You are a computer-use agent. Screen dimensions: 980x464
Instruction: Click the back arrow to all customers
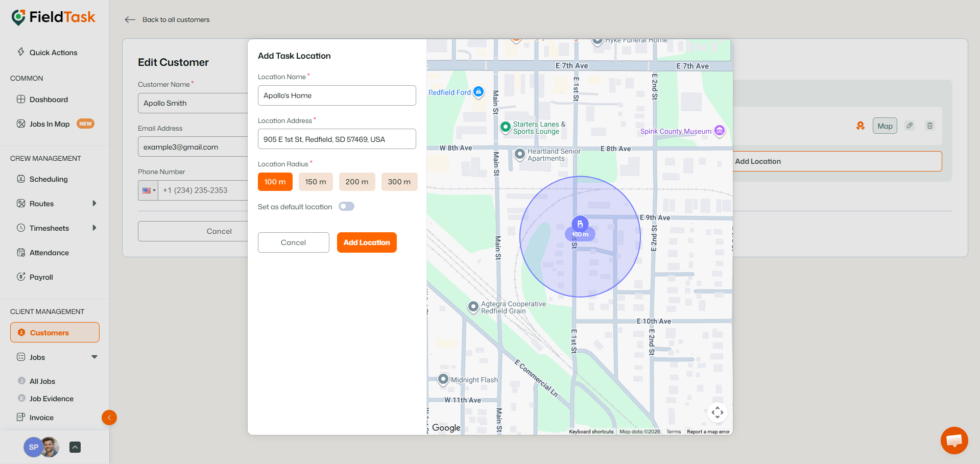point(130,19)
